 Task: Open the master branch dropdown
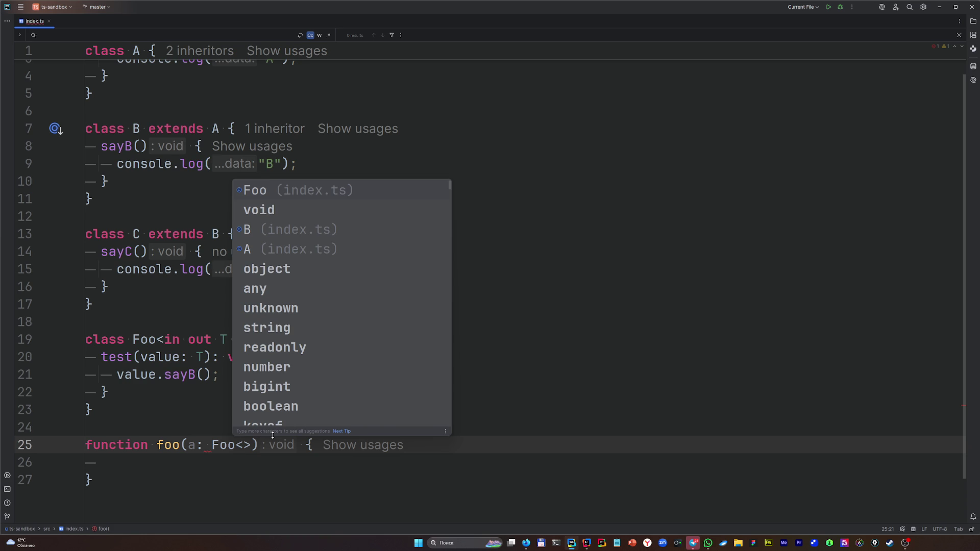click(x=97, y=7)
